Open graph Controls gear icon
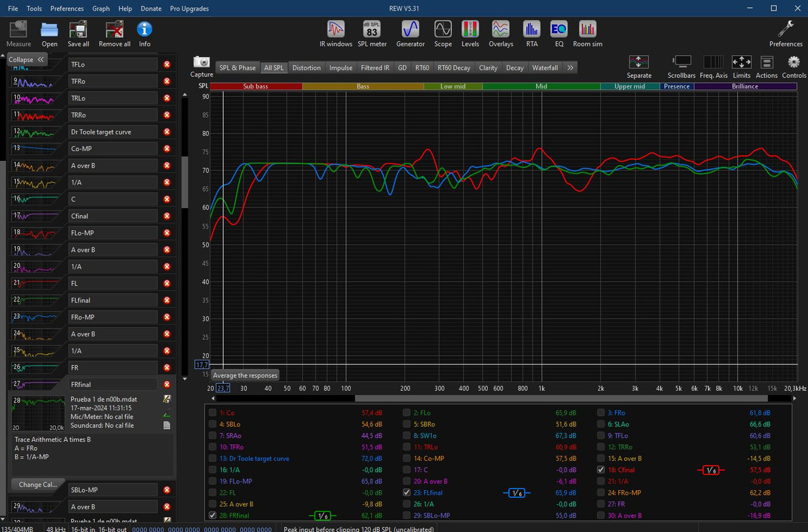Viewport: 808px width, 532px height. click(794, 66)
